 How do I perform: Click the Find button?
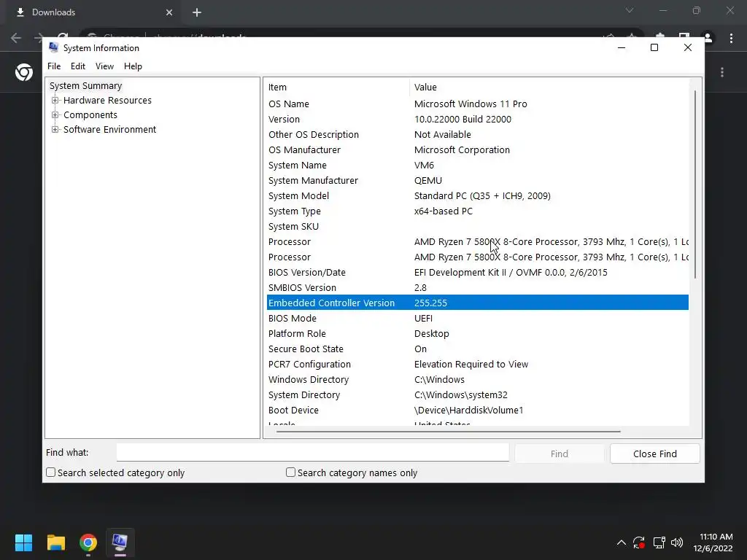[x=560, y=454]
